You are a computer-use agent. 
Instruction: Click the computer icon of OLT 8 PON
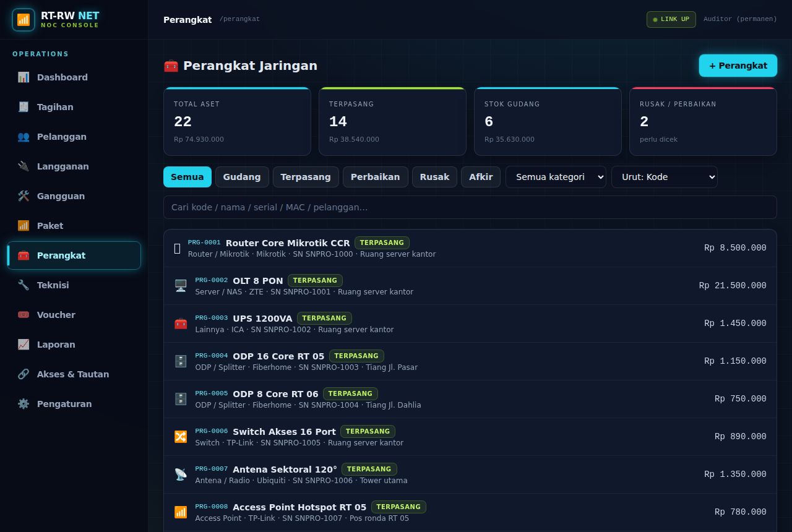pyautogui.click(x=181, y=286)
